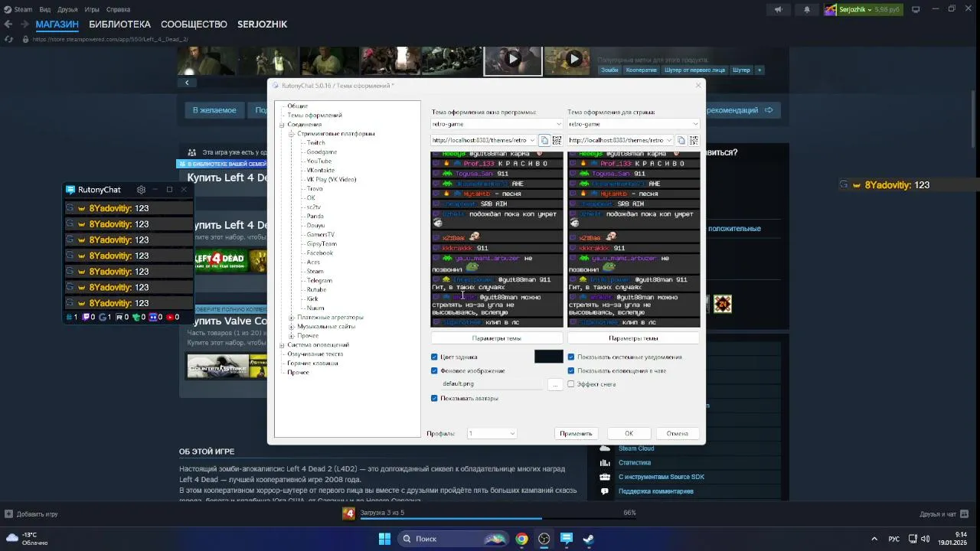980x551 pixels.
Task: Open the Steam menu in menu bar
Action: tap(18, 10)
